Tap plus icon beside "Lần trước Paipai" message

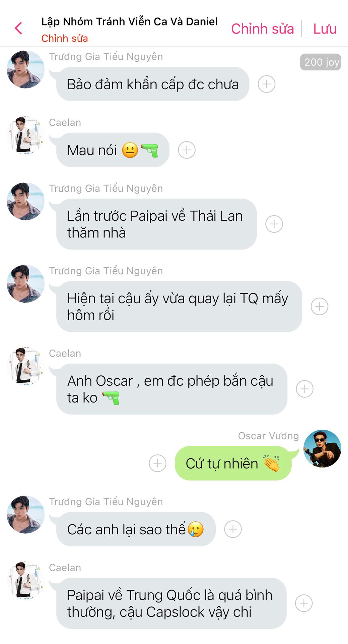tap(274, 224)
